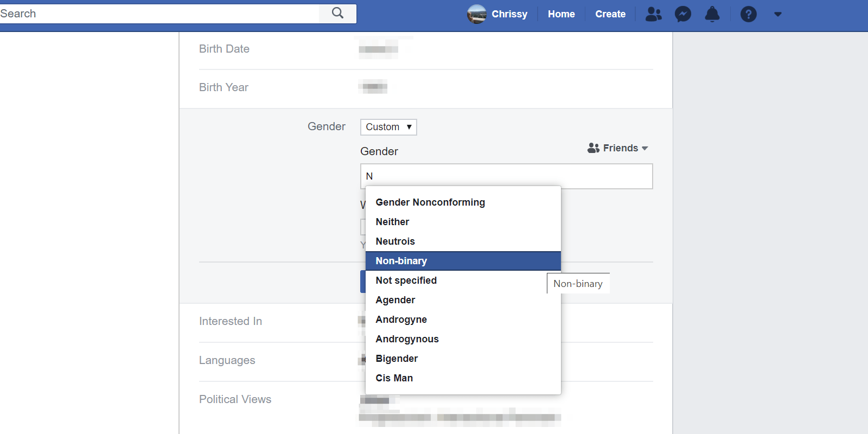868x434 pixels.
Task: Open the Create menu link
Action: [610, 14]
